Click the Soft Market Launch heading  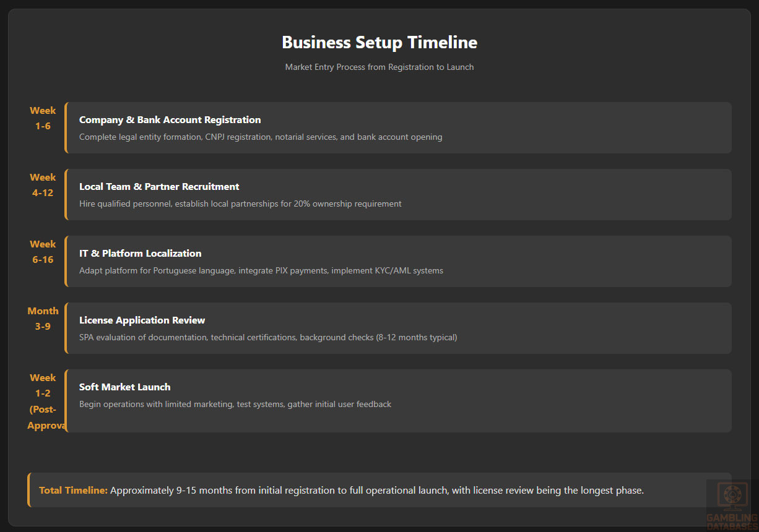pyautogui.click(x=124, y=387)
